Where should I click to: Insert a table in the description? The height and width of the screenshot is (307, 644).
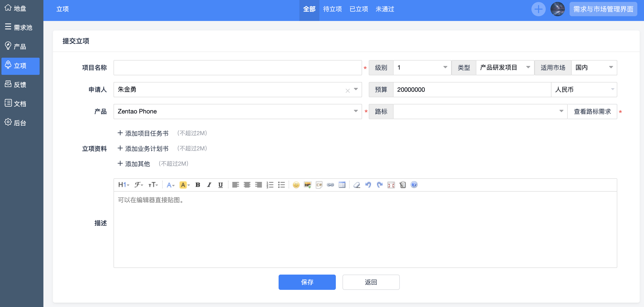point(342,185)
